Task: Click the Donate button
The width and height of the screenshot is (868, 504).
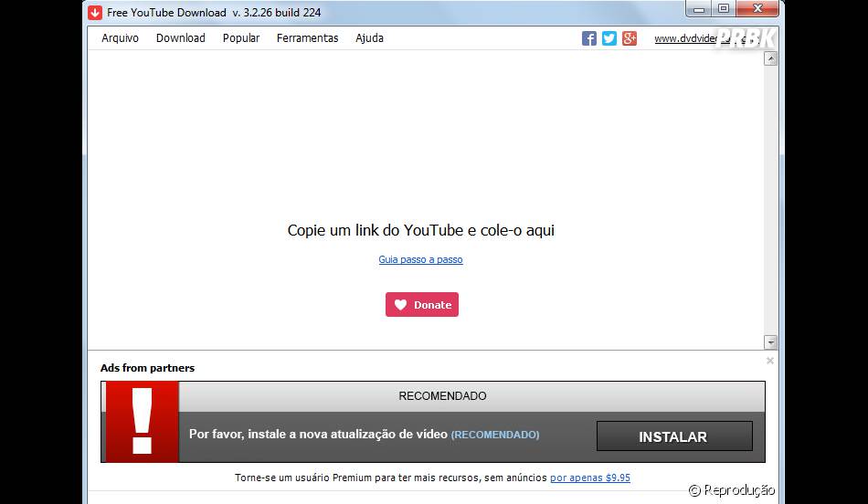Action: coord(422,304)
